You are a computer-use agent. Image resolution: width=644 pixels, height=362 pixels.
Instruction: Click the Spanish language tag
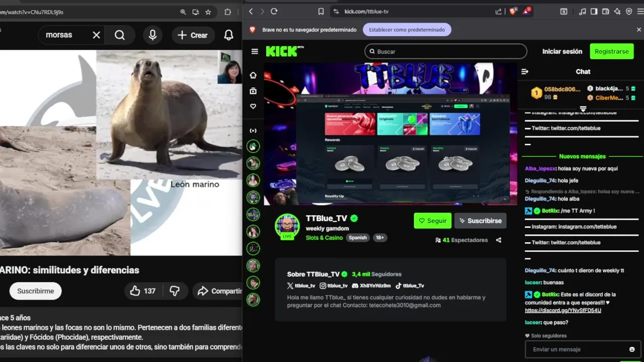358,238
